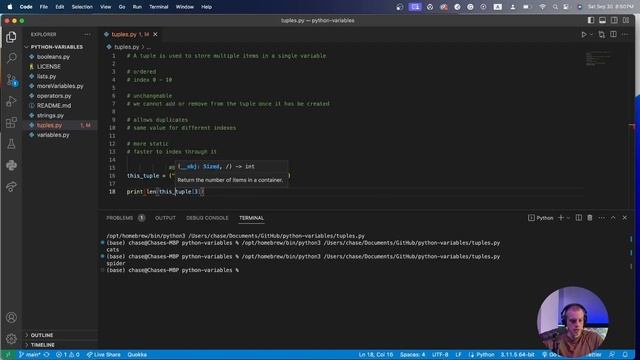Image resolution: width=640 pixels, height=360 pixels.
Task: Open operators.py in explorer
Action: (54, 96)
